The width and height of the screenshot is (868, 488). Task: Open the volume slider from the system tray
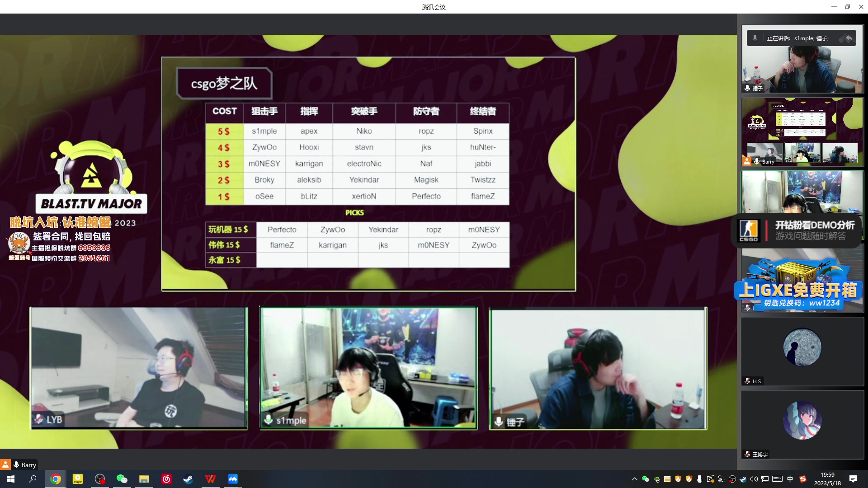point(753,479)
